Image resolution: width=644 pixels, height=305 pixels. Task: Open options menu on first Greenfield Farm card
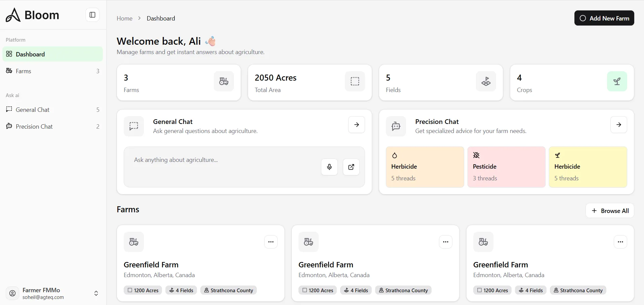click(271, 242)
